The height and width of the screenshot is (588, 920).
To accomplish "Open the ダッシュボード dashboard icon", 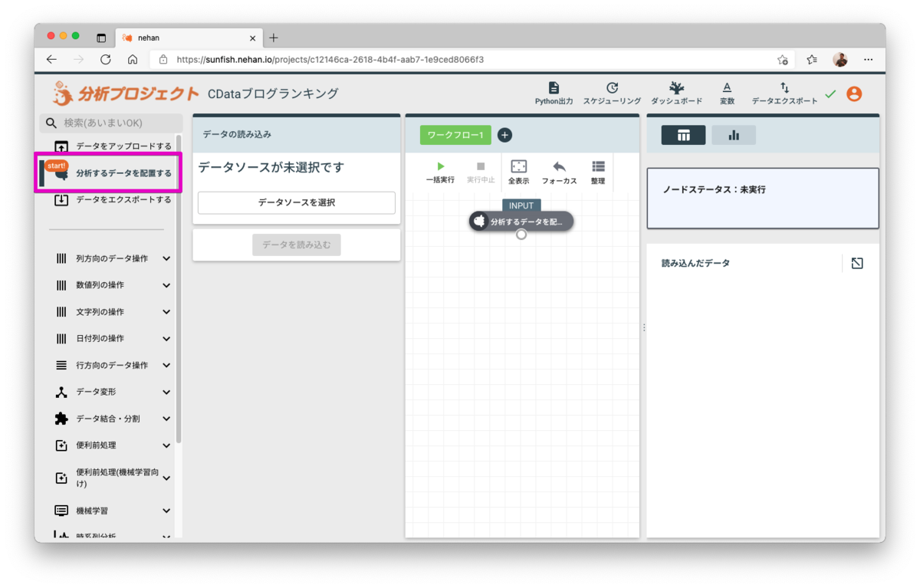I will [676, 90].
